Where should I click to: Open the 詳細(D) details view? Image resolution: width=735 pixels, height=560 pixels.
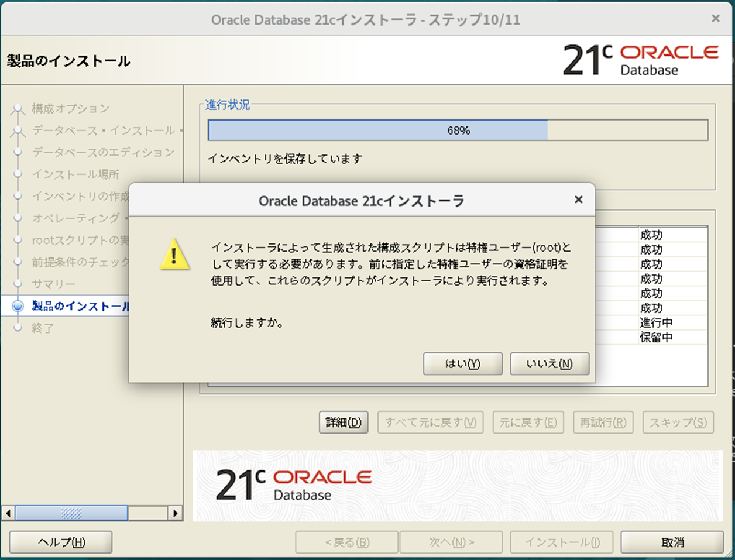(343, 422)
